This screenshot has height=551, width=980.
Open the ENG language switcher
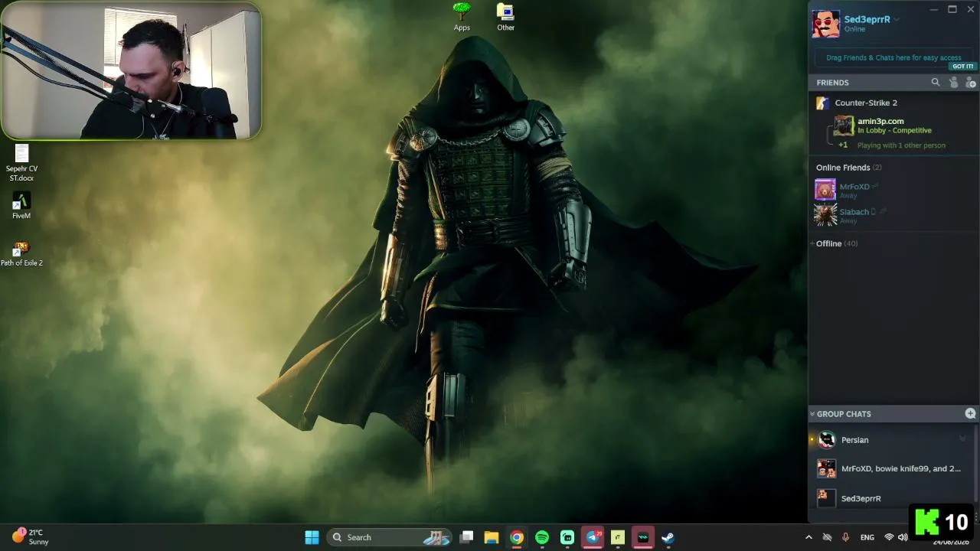point(867,537)
